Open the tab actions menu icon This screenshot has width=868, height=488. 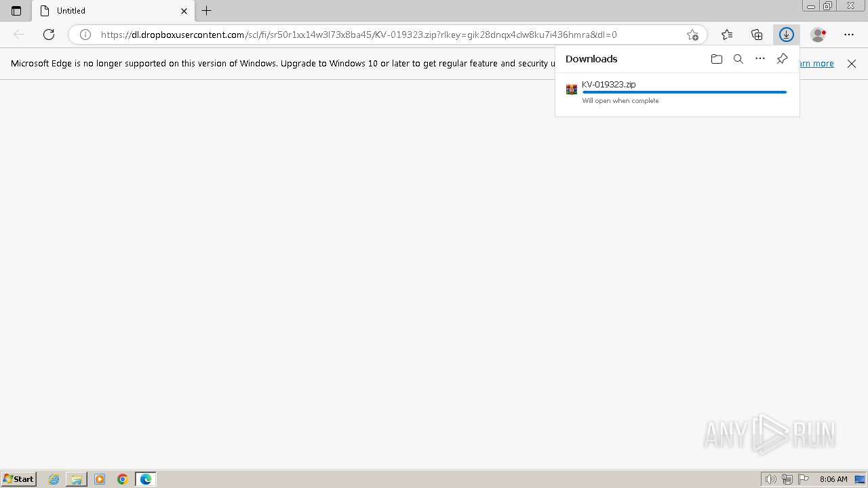(x=16, y=11)
